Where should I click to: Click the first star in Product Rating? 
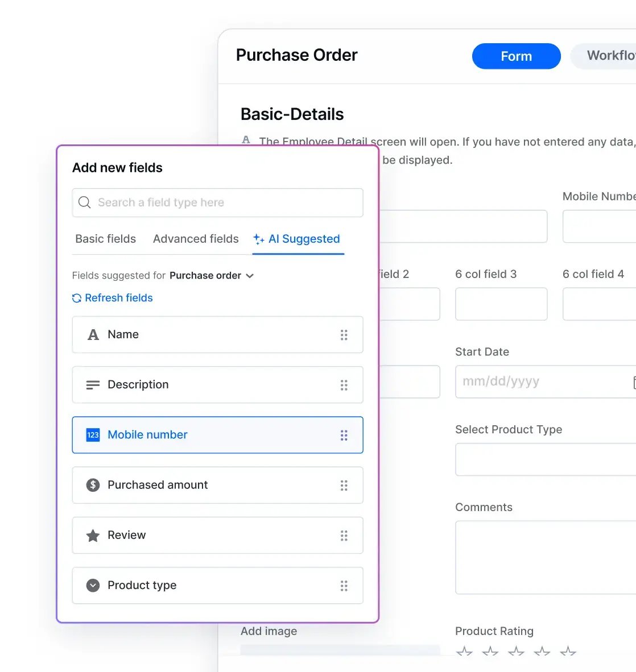(x=464, y=652)
